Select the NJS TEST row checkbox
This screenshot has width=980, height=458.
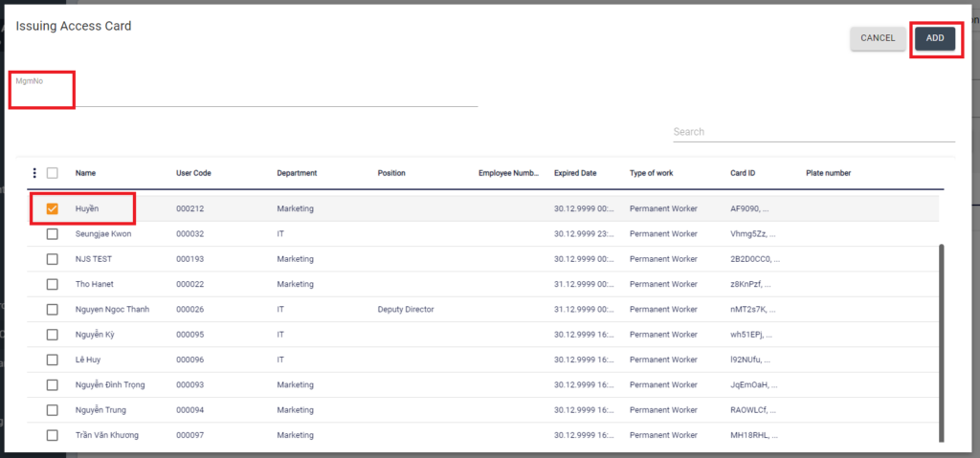pyautogui.click(x=53, y=259)
